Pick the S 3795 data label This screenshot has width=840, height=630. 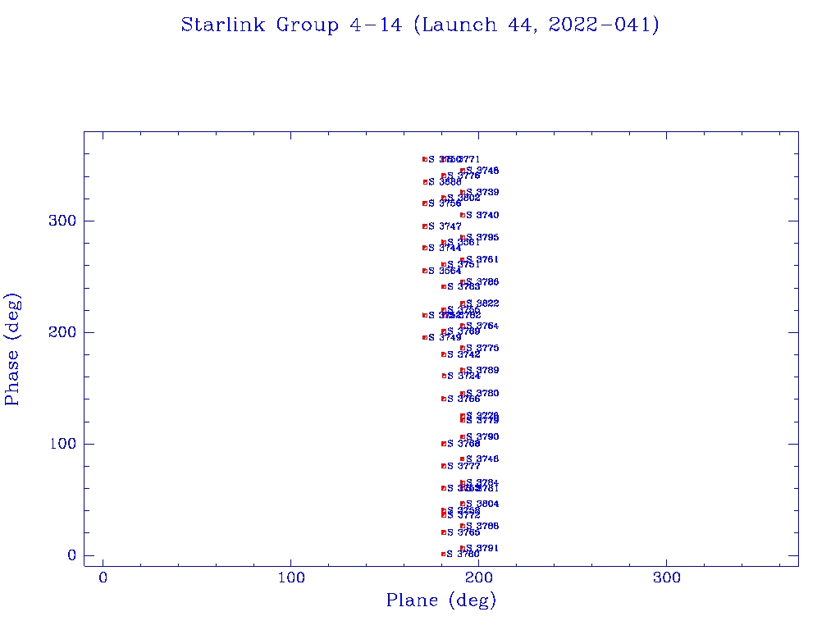482,237
